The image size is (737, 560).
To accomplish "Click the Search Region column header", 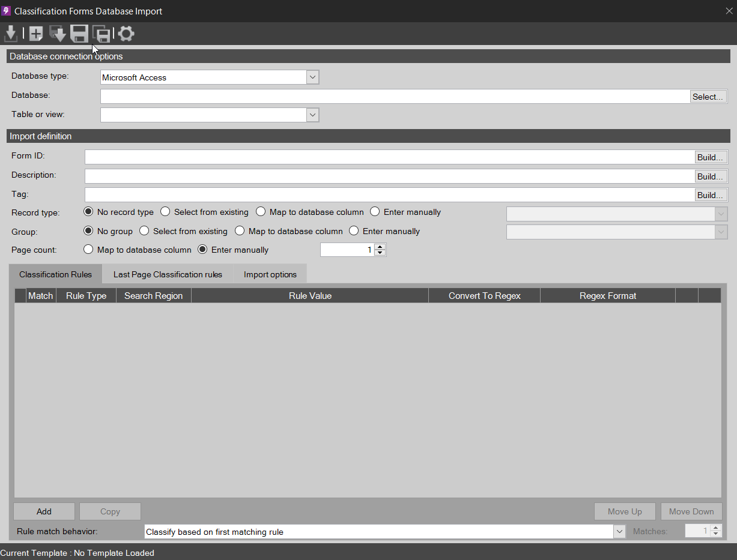I will 154,295.
